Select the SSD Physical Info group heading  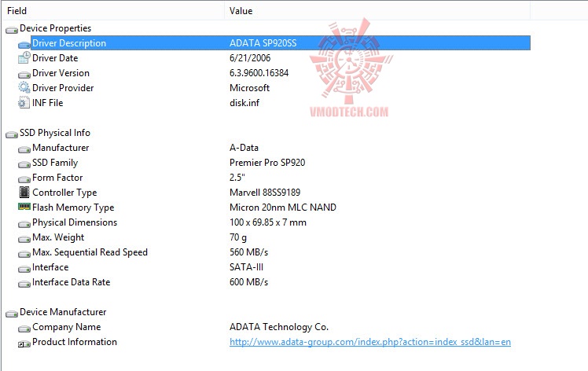(x=55, y=133)
